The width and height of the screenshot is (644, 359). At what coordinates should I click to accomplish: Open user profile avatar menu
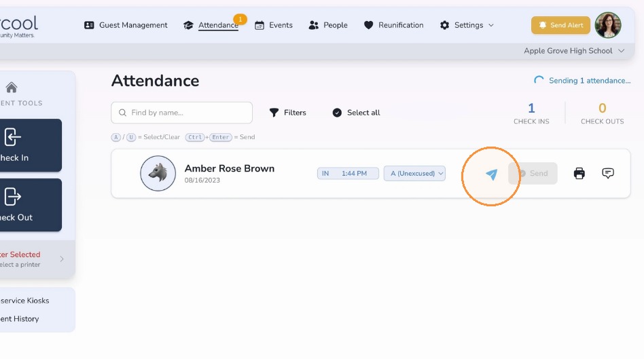(608, 25)
